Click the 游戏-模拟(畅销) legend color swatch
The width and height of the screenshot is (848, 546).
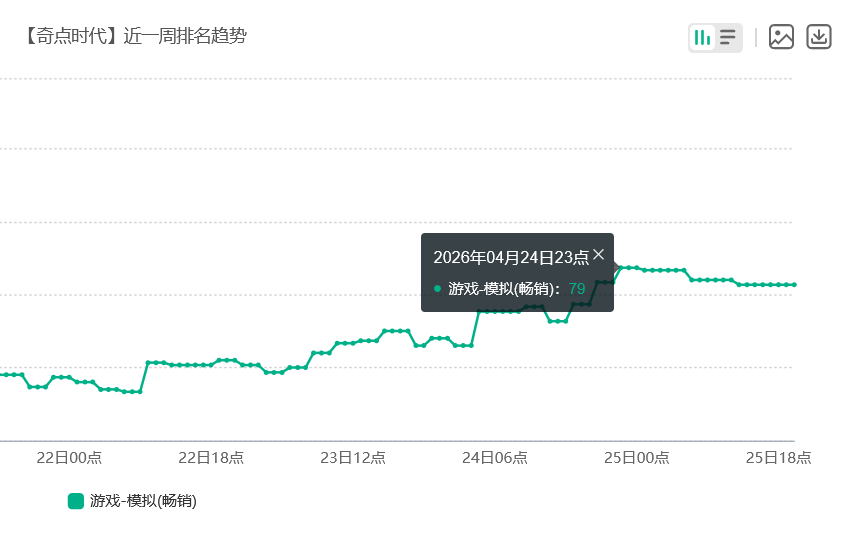click(x=76, y=501)
